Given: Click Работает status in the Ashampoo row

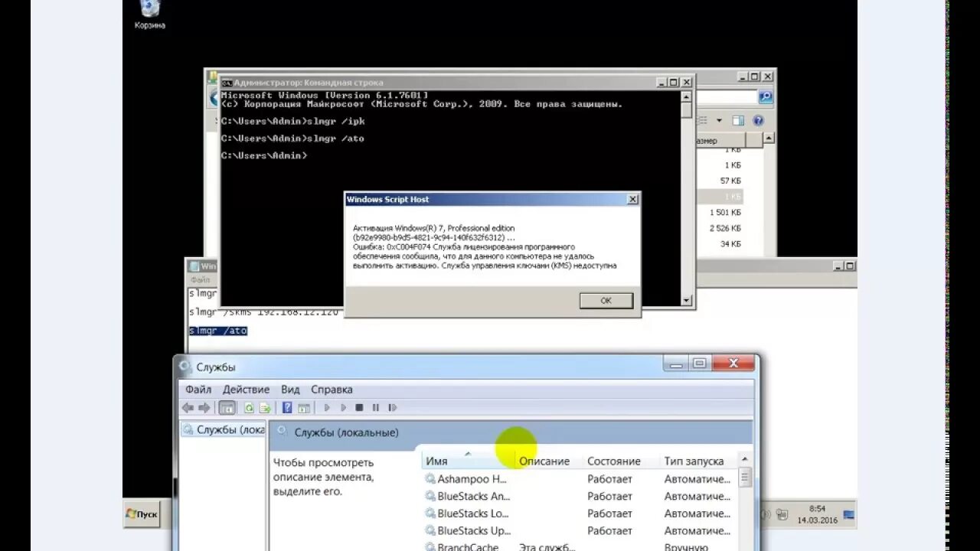Looking at the screenshot, I should point(609,479).
